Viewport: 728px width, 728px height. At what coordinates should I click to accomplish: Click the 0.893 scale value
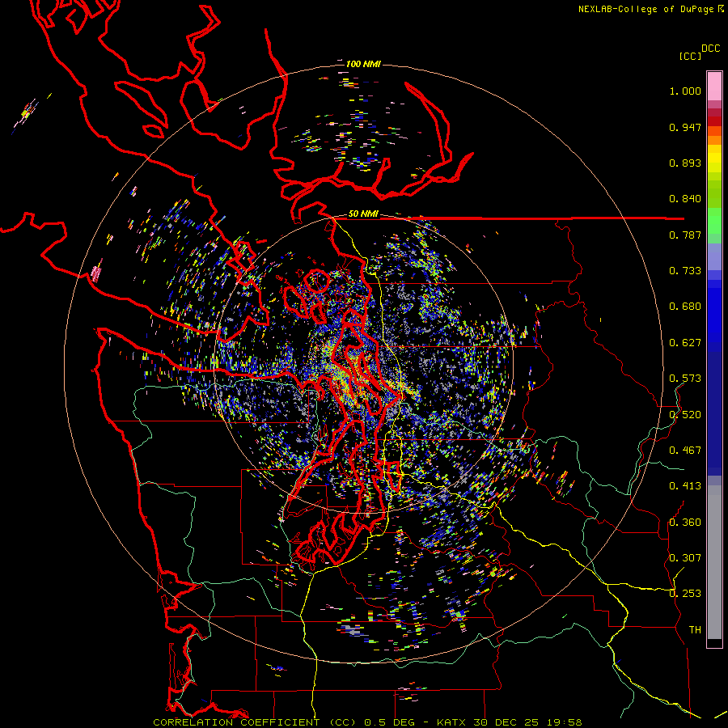click(685, 163)
